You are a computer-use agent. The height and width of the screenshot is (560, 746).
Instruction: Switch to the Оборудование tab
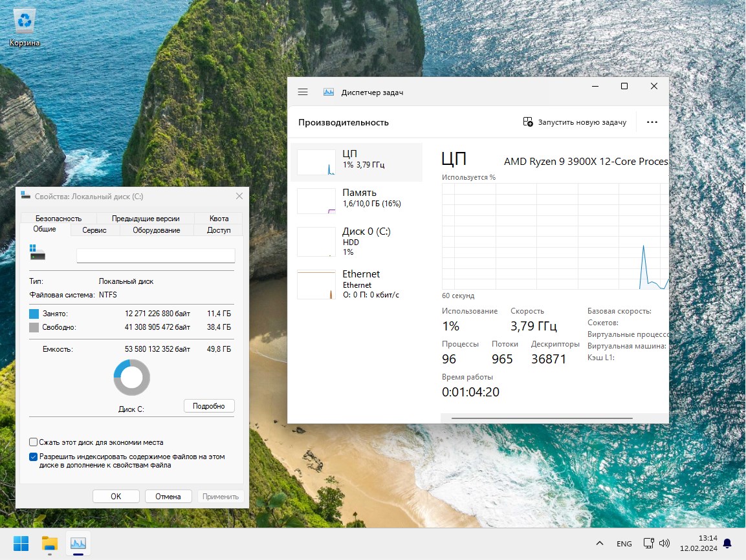157,230
